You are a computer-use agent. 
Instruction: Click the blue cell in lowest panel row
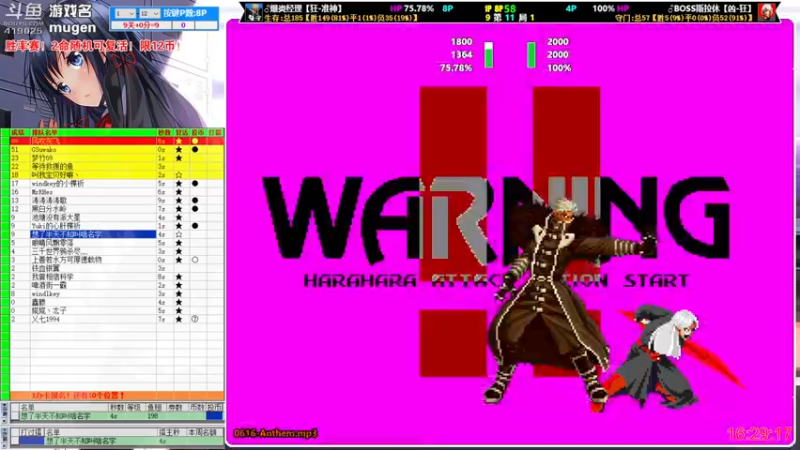32,440
